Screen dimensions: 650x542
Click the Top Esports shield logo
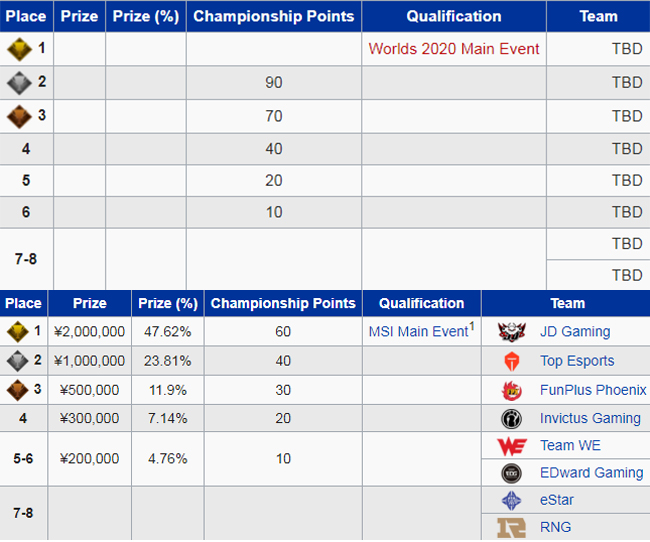(x=512, y=361)
